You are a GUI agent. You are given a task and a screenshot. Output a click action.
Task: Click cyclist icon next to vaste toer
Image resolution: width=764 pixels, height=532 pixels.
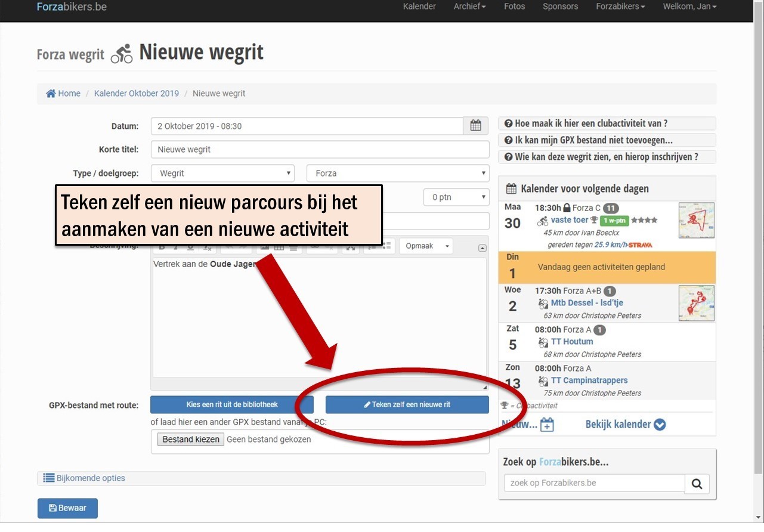click(542, 221)
